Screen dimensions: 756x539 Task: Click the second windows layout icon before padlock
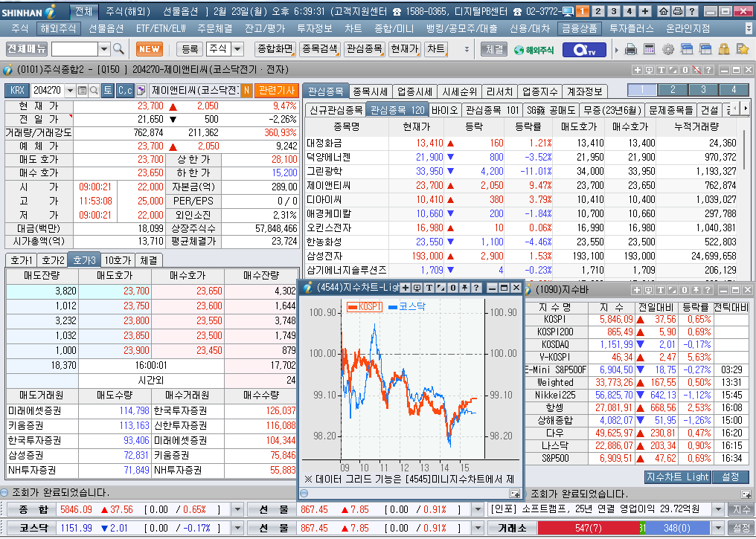705,49
